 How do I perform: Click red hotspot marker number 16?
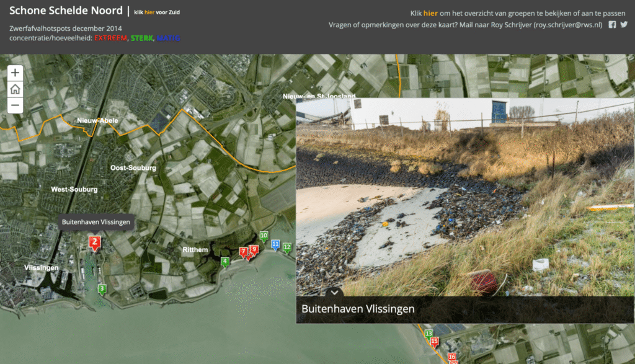[452, 357]
